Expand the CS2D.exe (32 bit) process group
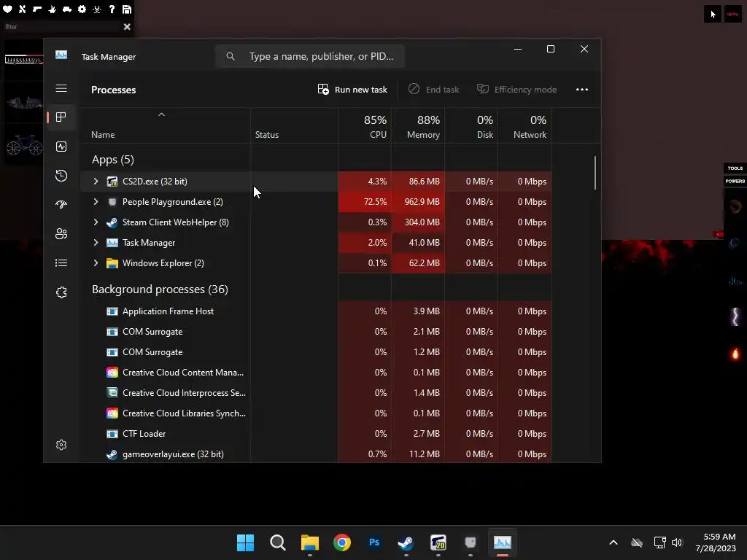This screenshot has height=560, width=747. coord(96,182)
